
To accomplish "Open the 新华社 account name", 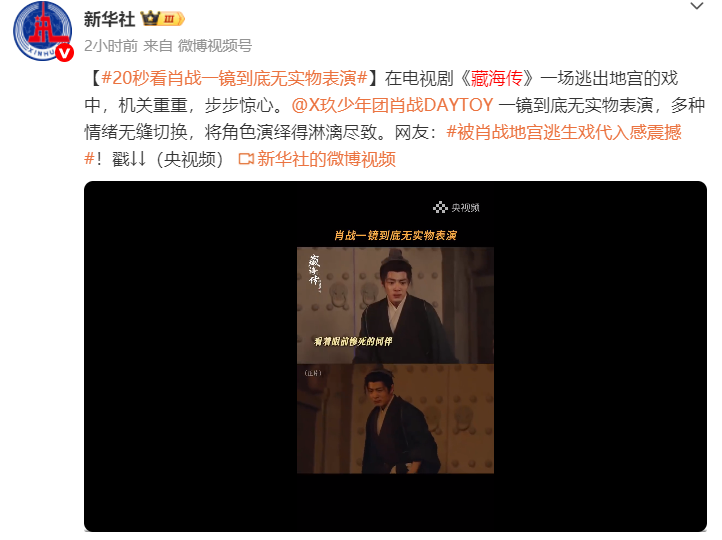I will point(110,19).
